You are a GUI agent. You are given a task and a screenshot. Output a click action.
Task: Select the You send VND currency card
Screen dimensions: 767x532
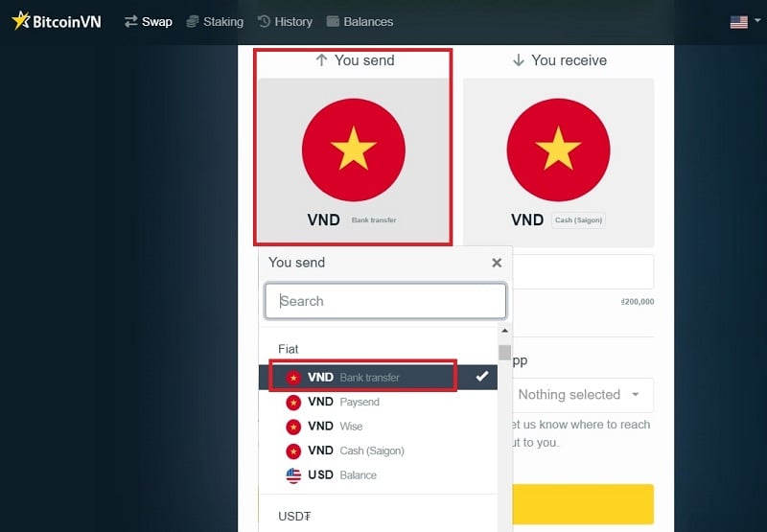tap(353, 161)
